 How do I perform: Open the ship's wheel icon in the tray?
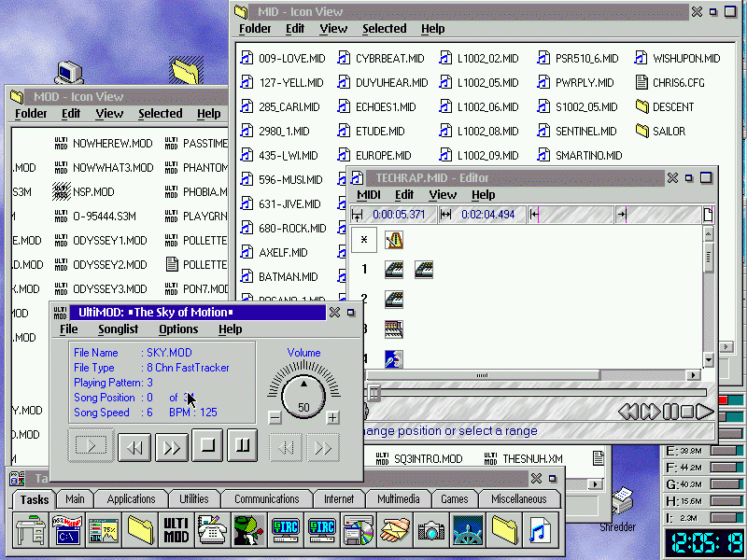coord(468,529)
